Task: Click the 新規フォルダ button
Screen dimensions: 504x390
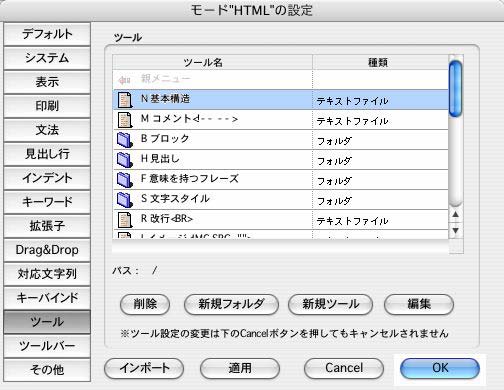Action: pos(231,304)
